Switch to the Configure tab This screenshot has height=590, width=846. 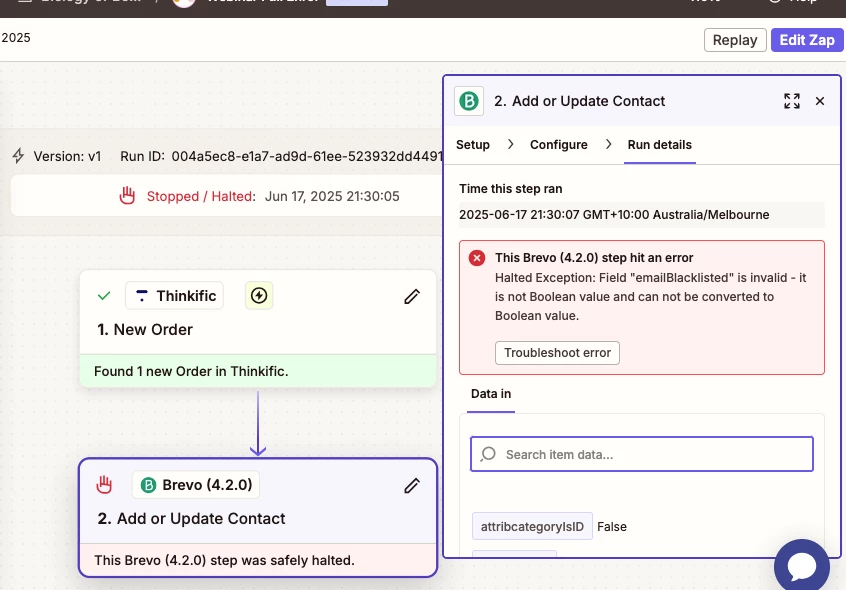coord(558,145)
